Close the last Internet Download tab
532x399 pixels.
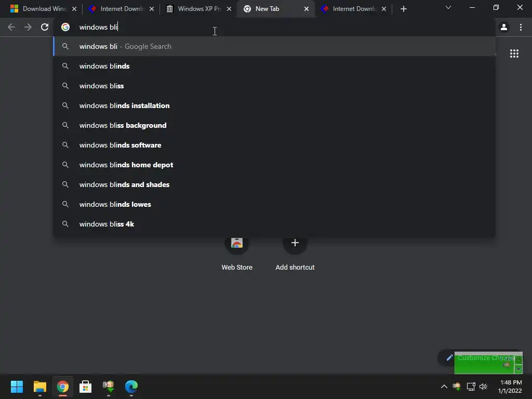coord(384,9)
